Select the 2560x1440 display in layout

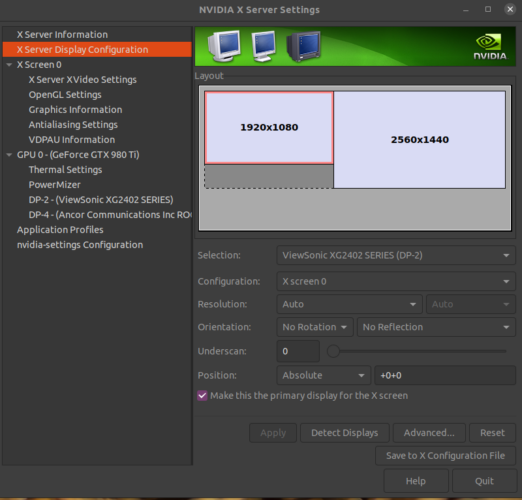pyautogui.click(x=420, y=140)
